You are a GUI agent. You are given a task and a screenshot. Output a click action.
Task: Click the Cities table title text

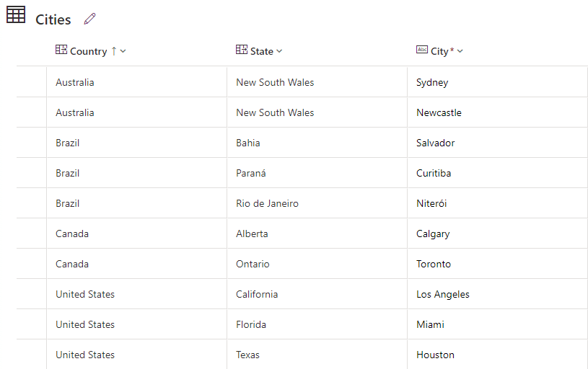tap(53, 19)
